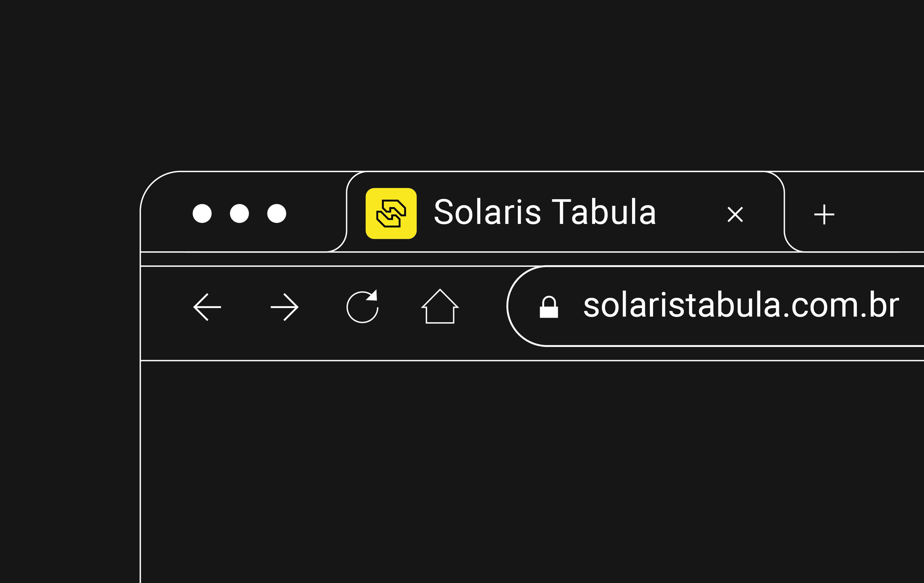Click the yellow Solaris Tabula favicon

click(x=391, y=214)
